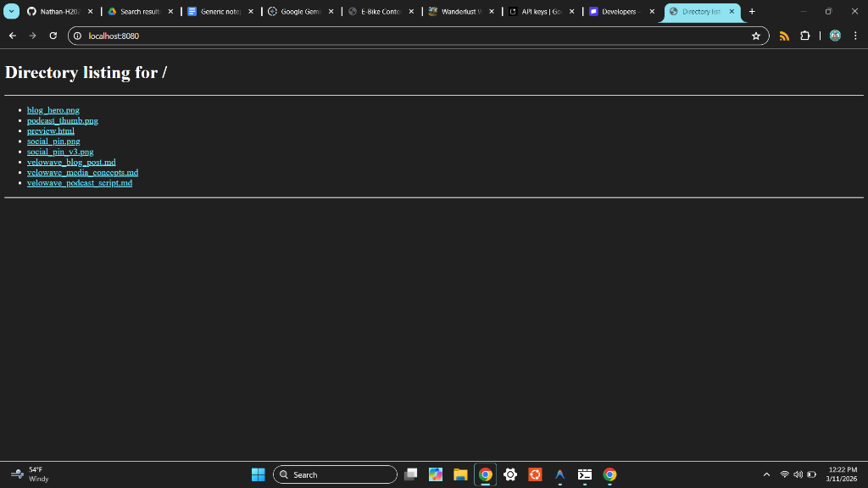Switch to the API keys tab
This screenshot has height=488, width=868.
tap(541, 12)
